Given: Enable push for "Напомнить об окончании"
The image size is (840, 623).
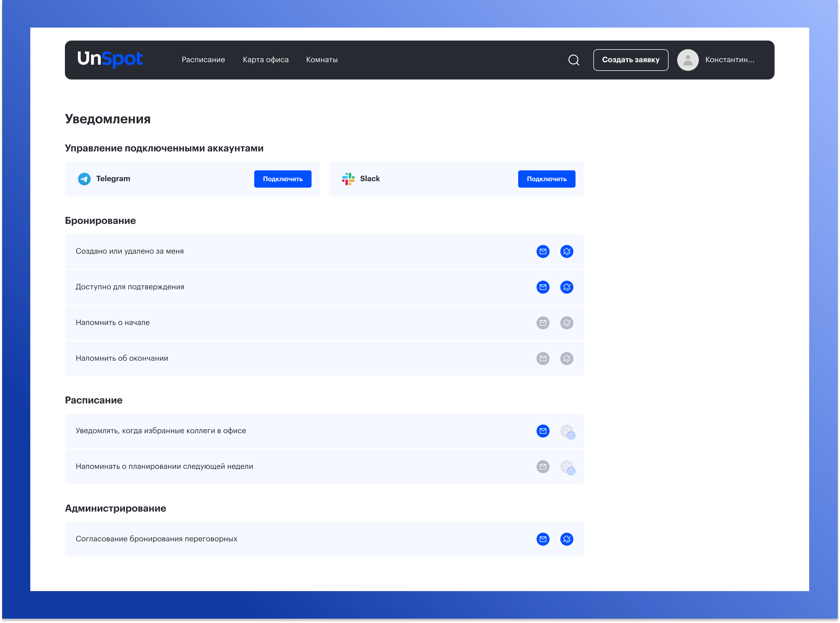Looking at the screenshot, I should (567, 359).
